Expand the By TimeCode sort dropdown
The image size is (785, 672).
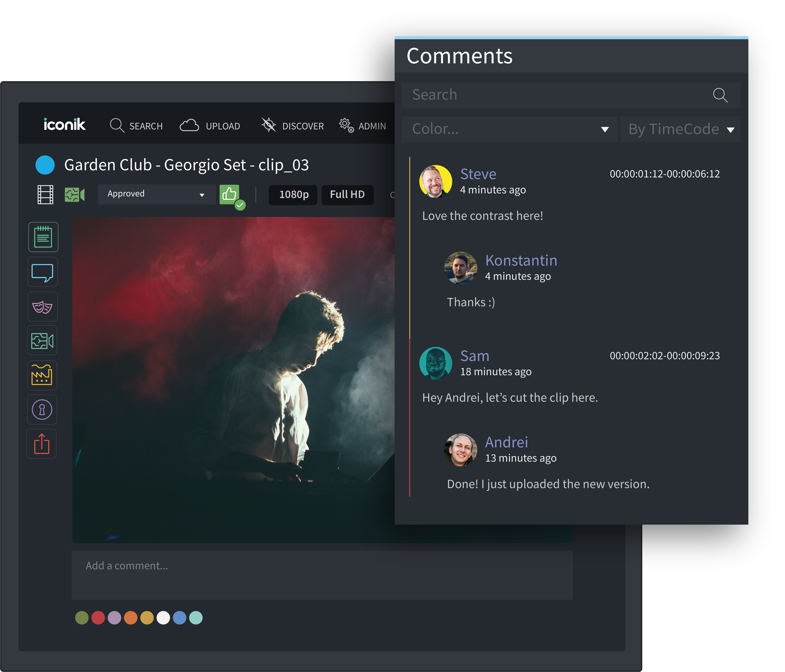tap(681, 130)
